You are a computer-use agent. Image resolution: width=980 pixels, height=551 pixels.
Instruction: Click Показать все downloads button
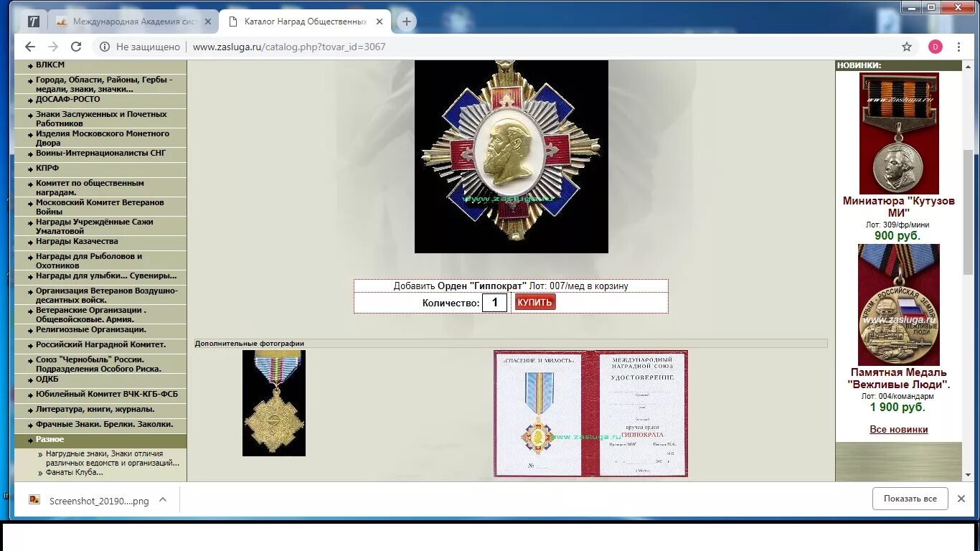[x=910, y=499]
